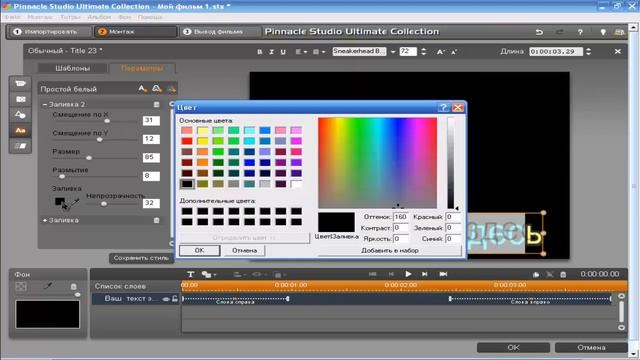Click the Сохранить стиль button
Viewport: 640px width, 360px height.
coord(141,258)
